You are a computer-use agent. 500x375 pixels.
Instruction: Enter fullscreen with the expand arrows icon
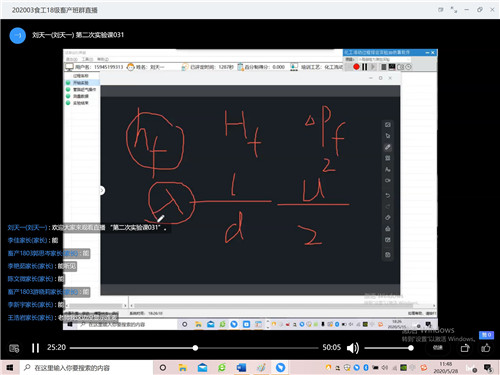coord(454,10)
